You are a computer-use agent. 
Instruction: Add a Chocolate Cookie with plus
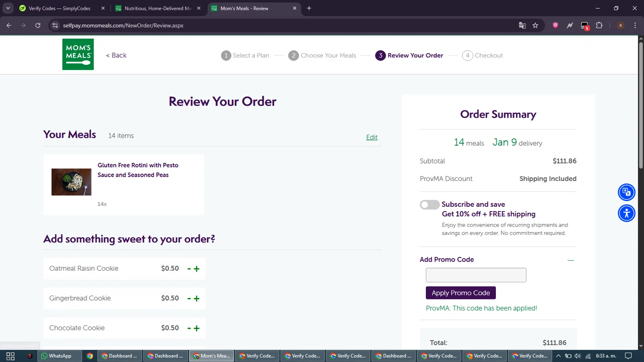pyautogui.click(x=197, y=329)
